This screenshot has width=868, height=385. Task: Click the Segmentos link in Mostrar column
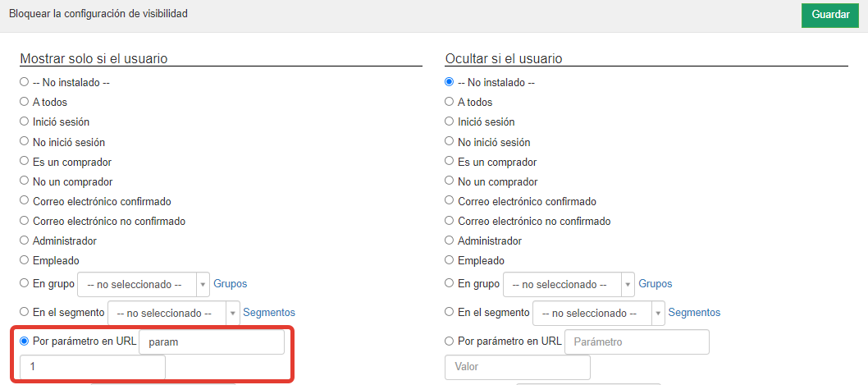[x=269, y=313]
